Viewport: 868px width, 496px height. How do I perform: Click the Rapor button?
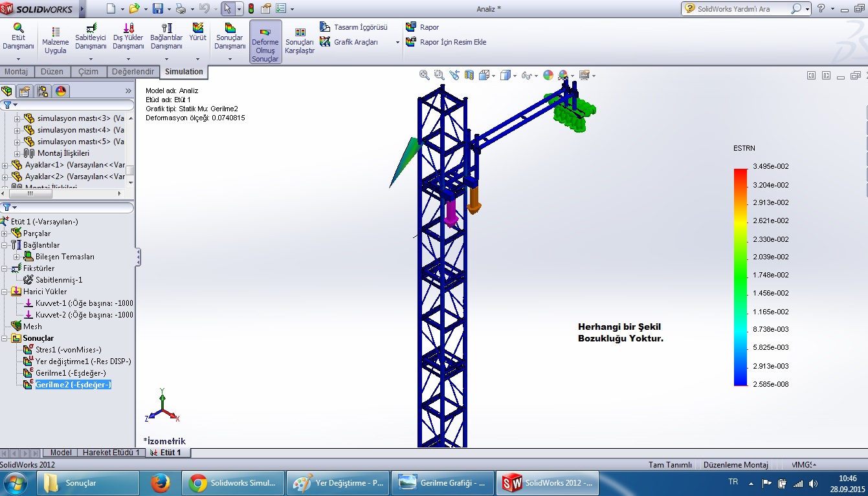coord(428,27)
